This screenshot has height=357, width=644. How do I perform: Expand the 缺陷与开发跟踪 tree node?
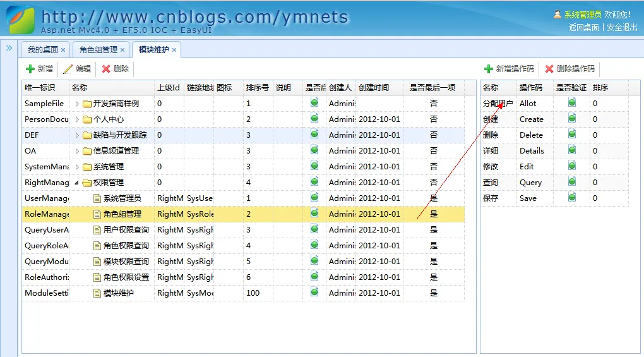click(x=77, y=135)
